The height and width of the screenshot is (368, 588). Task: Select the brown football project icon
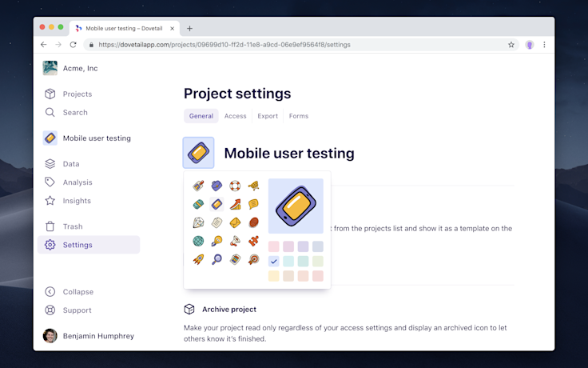(x=253, y=222)
